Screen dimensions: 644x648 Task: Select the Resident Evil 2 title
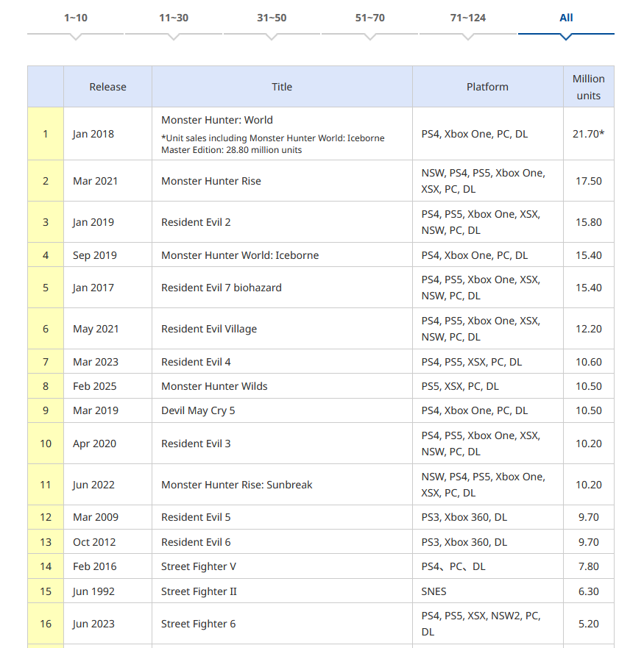point(196,222)
